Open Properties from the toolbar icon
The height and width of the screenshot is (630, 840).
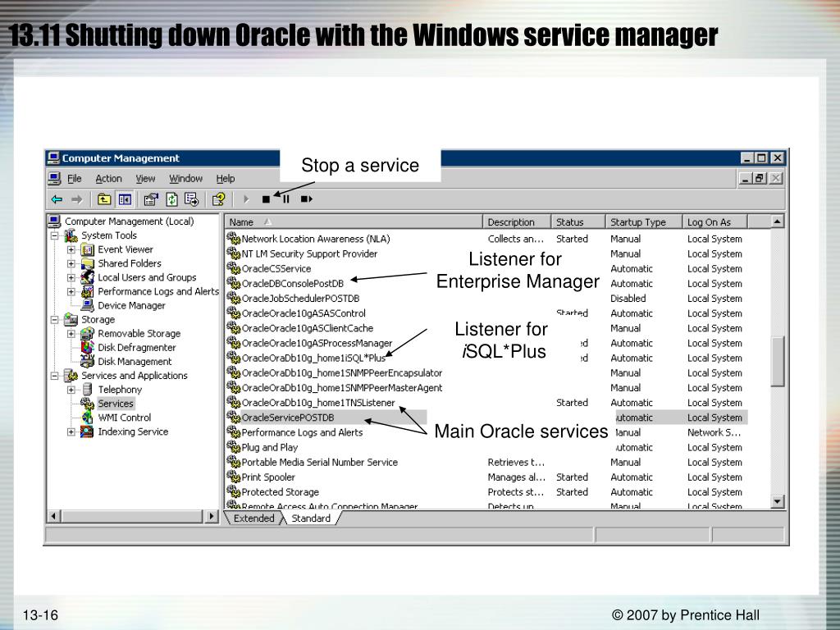tap(151, 199)
